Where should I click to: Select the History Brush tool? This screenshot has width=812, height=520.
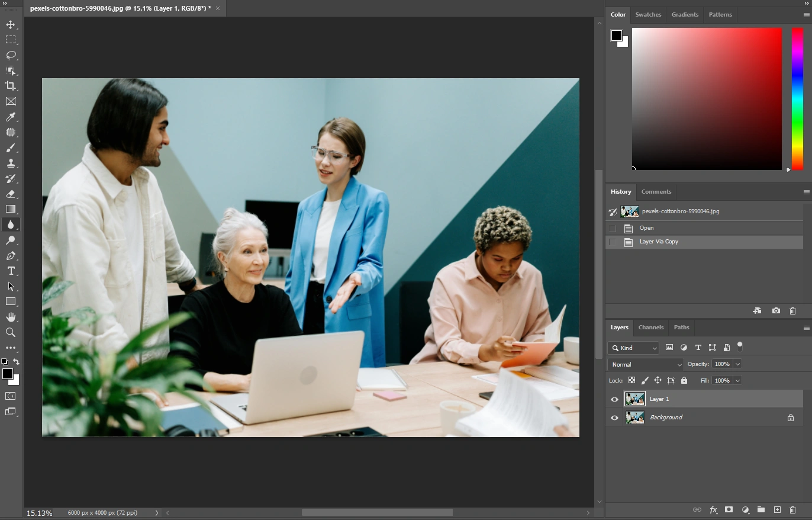[x=11, y=179]
